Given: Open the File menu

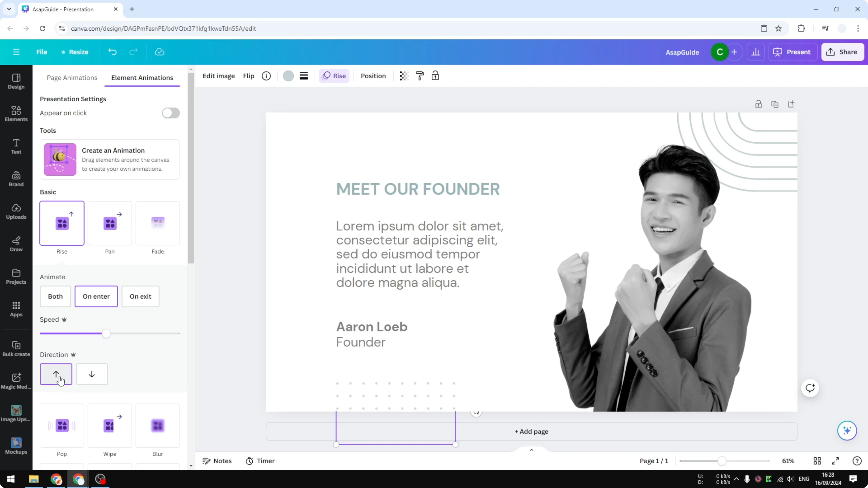Looking at the screenshot, I should 42,52.
